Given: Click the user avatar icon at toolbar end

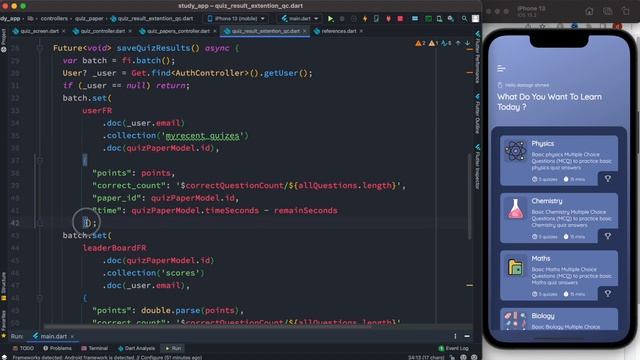Looking at the screenshot, I should (x=476, y=19).
